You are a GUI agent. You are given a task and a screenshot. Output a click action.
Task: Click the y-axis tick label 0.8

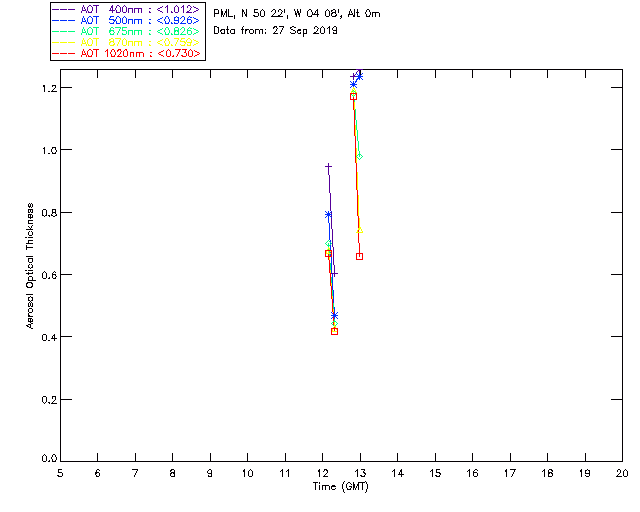(49, 212)
